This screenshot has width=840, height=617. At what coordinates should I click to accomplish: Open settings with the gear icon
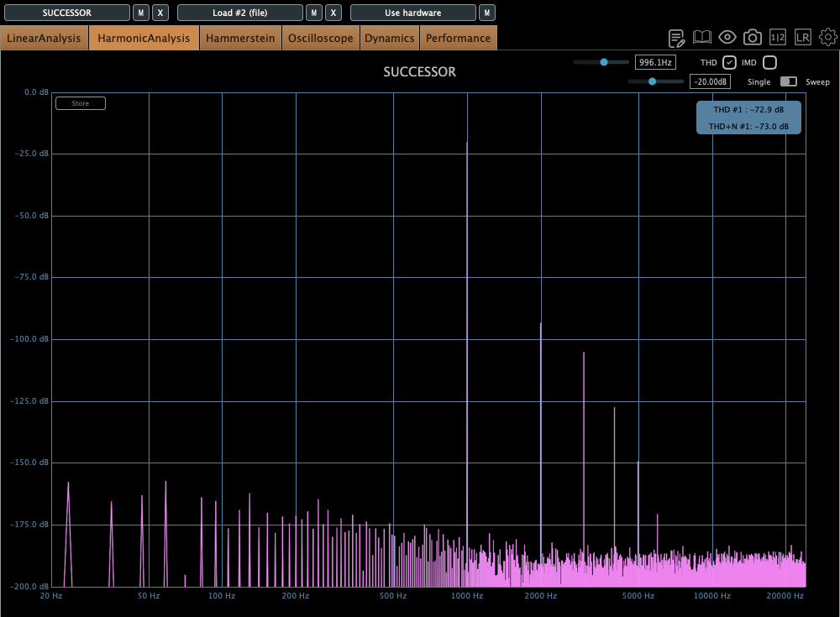[828, 38]
